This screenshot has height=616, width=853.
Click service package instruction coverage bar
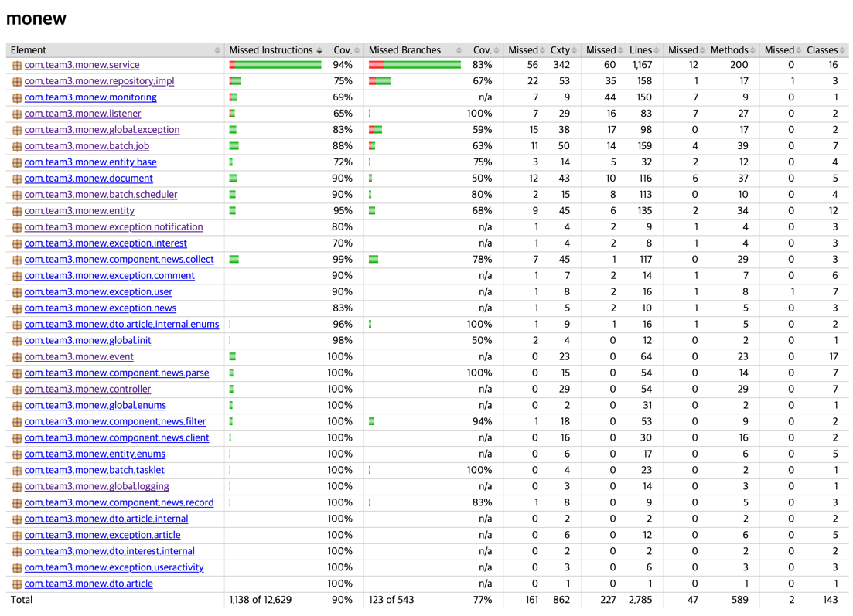coord(275,65)
